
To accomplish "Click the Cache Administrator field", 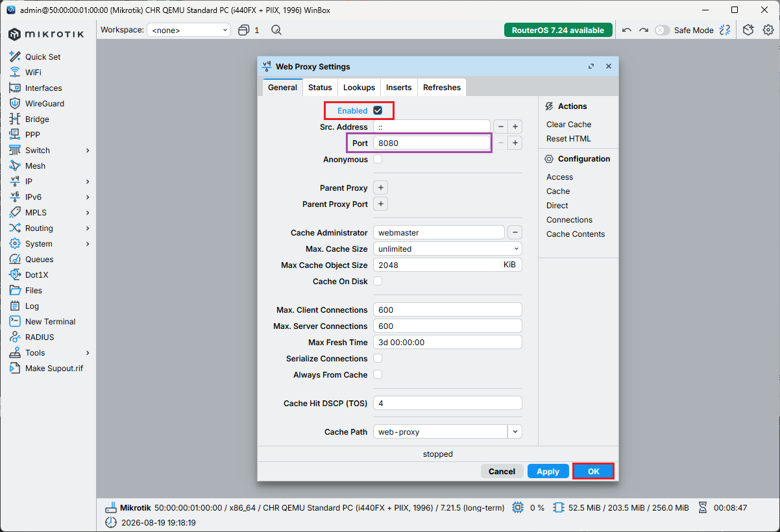I will tap(439, 232).
